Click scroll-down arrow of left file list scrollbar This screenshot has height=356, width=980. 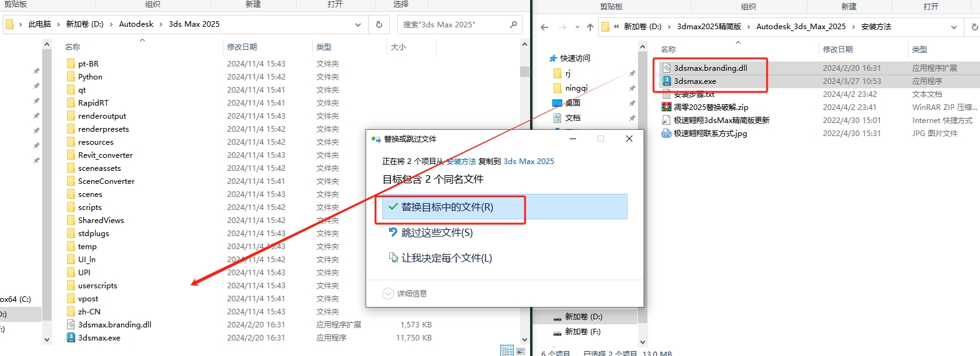524,339
